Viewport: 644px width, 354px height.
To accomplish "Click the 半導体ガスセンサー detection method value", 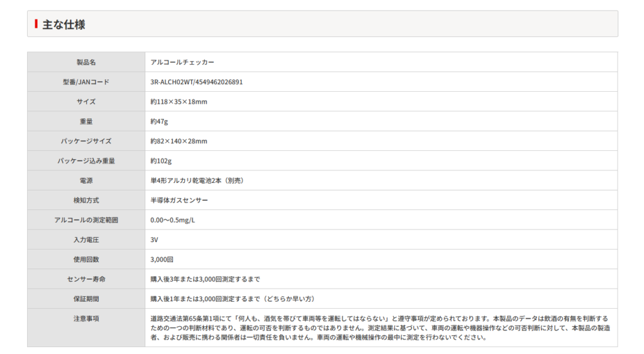I will pyautogui.click(x=179, y=200).
